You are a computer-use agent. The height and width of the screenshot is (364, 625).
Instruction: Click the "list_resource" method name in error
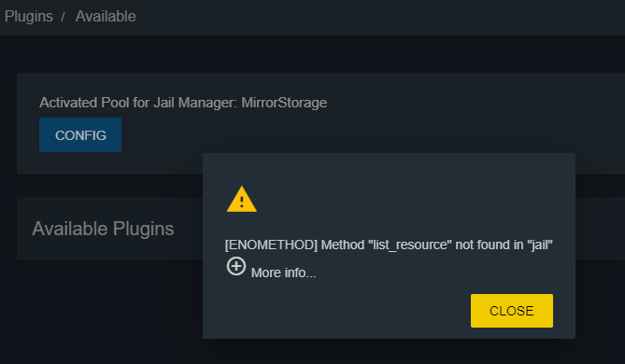coord(410,245)
